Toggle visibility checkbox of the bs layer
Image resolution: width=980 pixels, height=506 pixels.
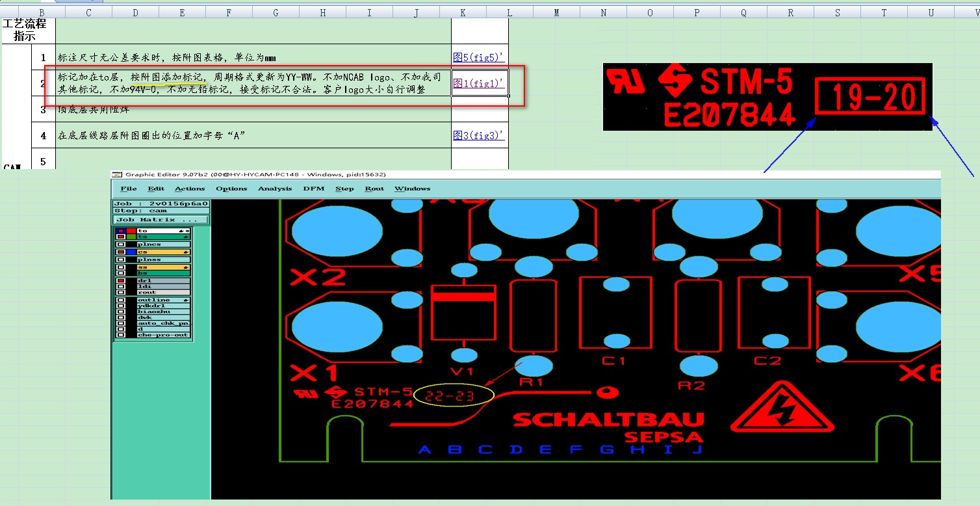point(121,273)
